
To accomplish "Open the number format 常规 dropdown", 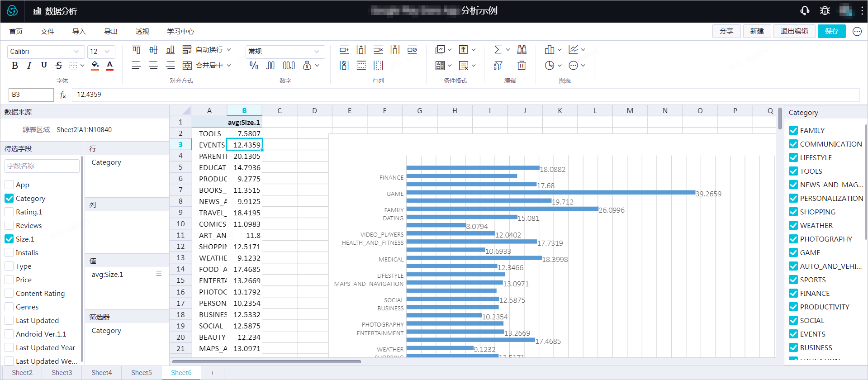I will point(285,52).
